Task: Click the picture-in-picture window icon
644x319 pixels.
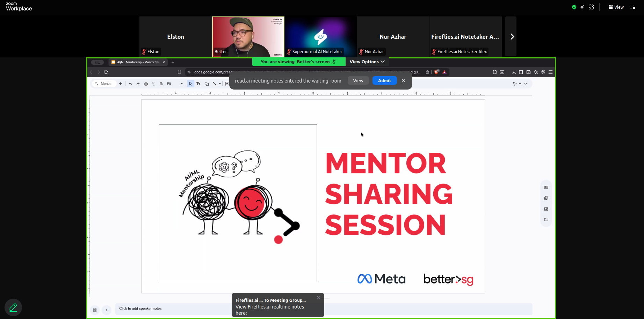Action: coord(632,7)
